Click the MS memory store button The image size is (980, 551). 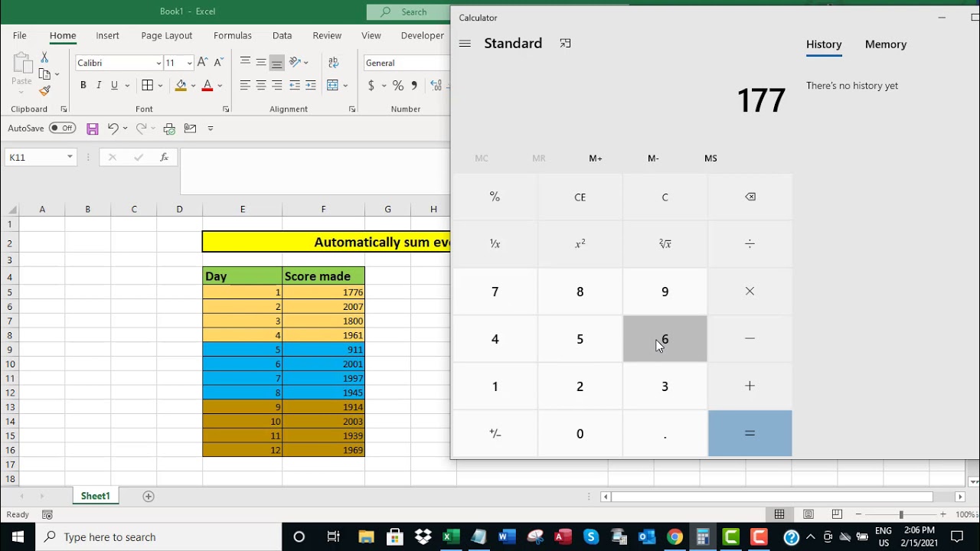[x=710, y=158]
